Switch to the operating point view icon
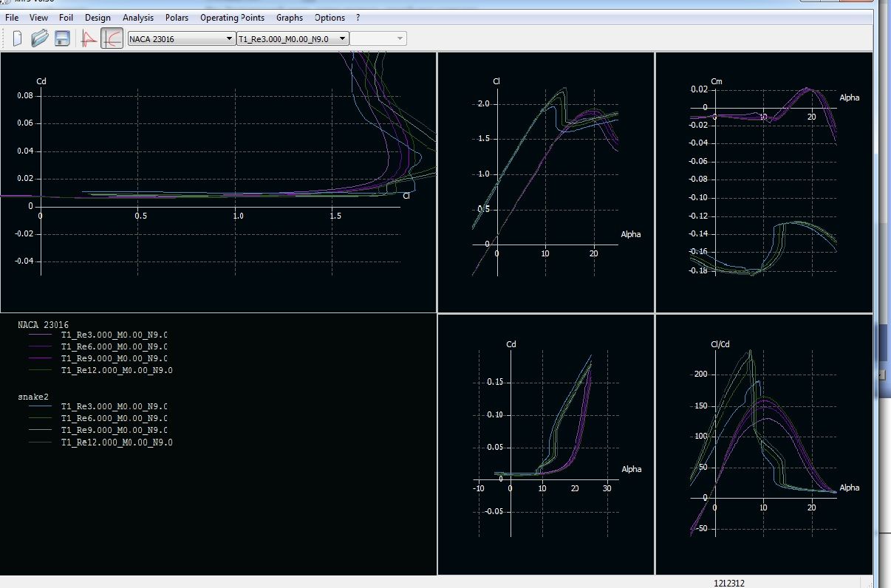Image resolution: width=891 pixels, height=588 pixels. pyautogui.click(x=89, y=38)
